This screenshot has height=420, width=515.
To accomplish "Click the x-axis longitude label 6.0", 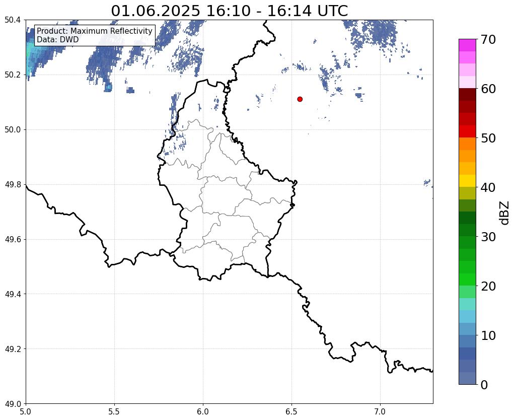I will pos(203,411).
